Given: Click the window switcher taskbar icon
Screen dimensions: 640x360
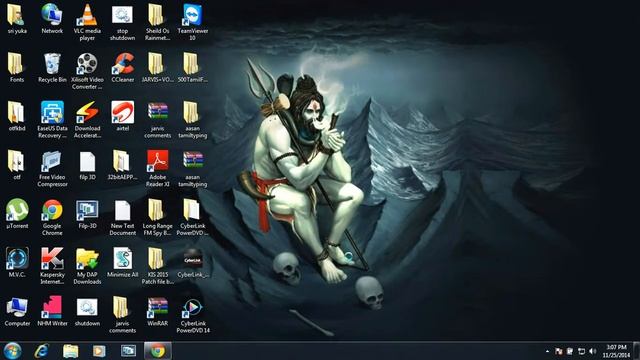Looking at the screenshot, I should point(128,351).
